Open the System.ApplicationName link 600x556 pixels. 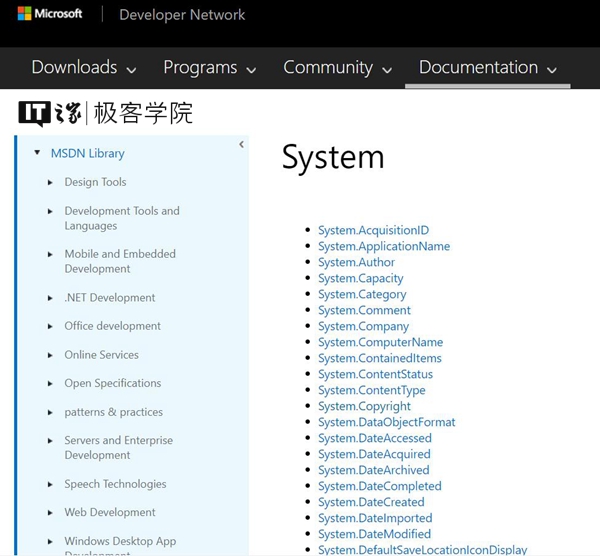coord(384,246)
